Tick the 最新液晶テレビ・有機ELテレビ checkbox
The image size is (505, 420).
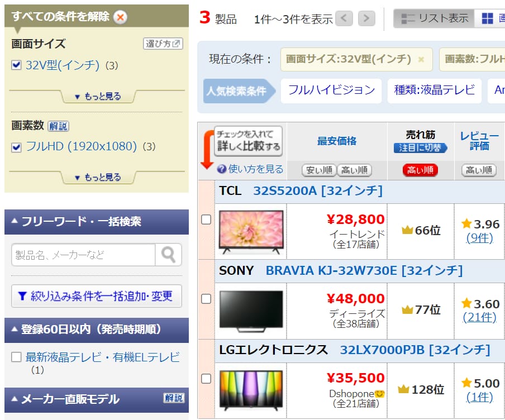16,357
